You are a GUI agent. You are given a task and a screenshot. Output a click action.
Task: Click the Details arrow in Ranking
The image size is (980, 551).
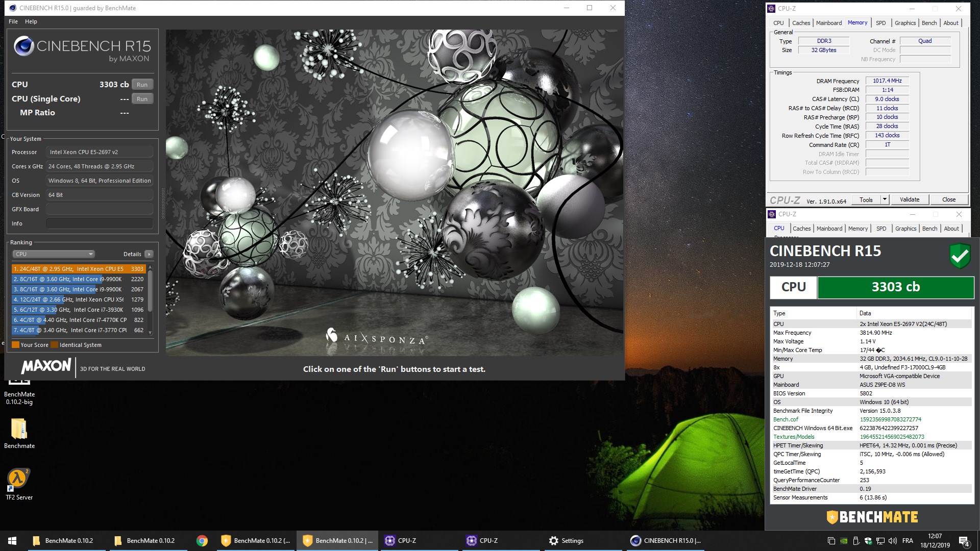point(149,254)
